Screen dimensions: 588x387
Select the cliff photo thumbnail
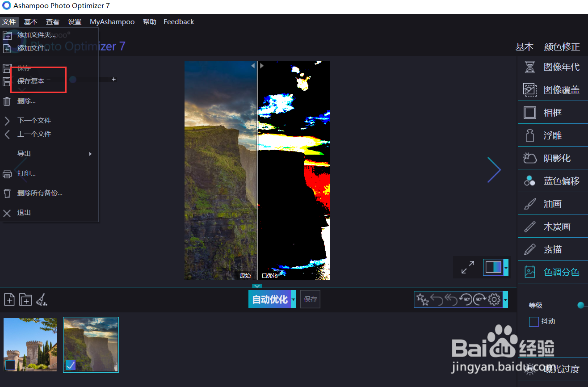91,344
